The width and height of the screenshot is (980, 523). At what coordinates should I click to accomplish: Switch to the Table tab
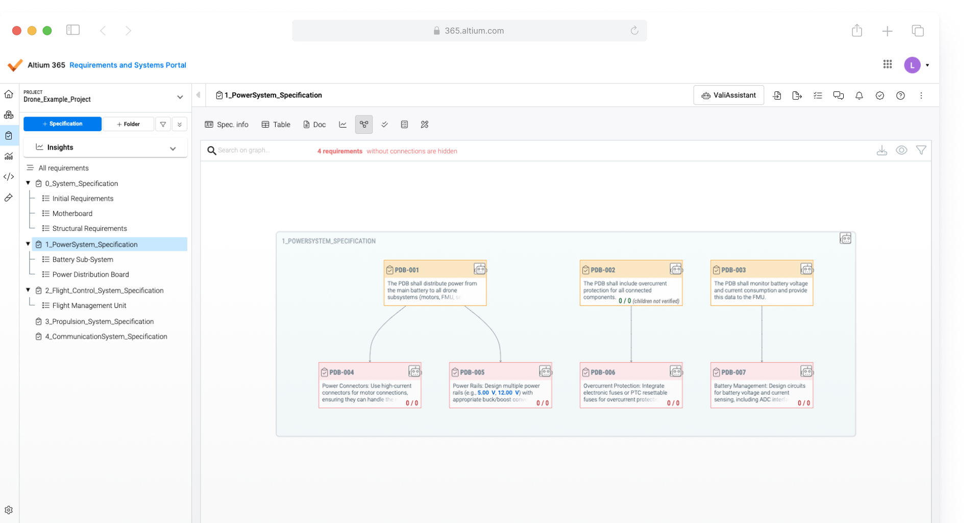point(276,125)
